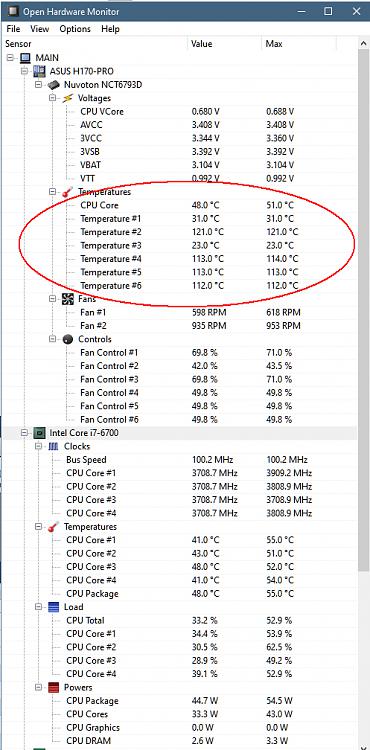Click the 3909.2 MHz max clock value
The width and height of the screenshot is (370, 750).
click(289, 473)
